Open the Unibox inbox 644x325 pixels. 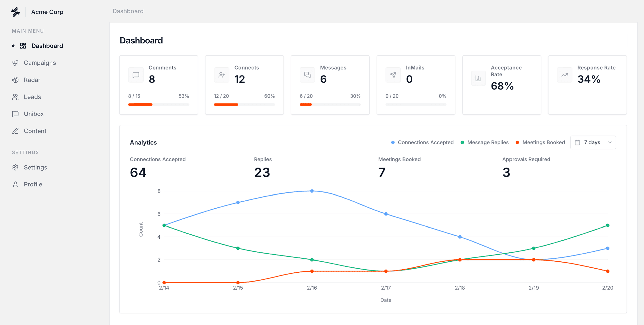click(34, 114)
